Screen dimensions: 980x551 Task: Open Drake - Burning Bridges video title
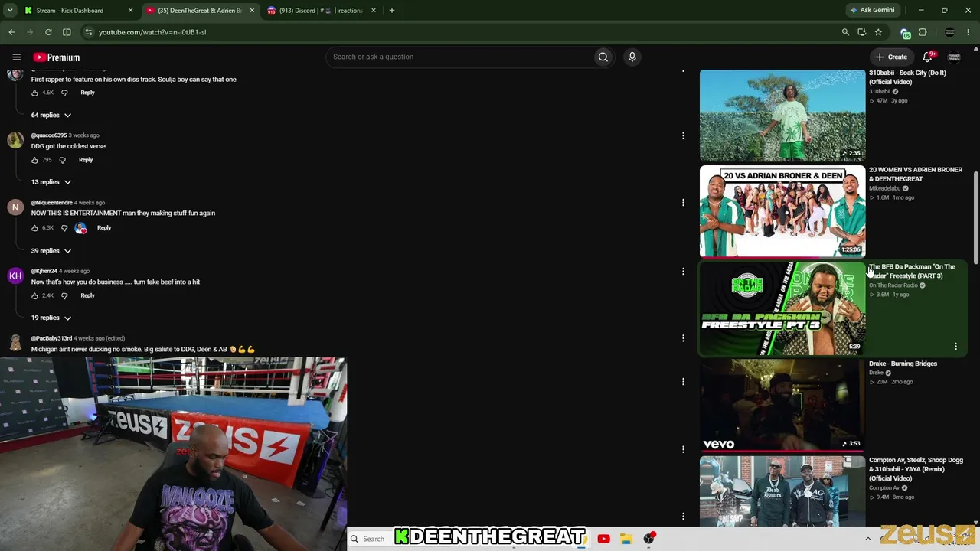[x=903, y=364]
